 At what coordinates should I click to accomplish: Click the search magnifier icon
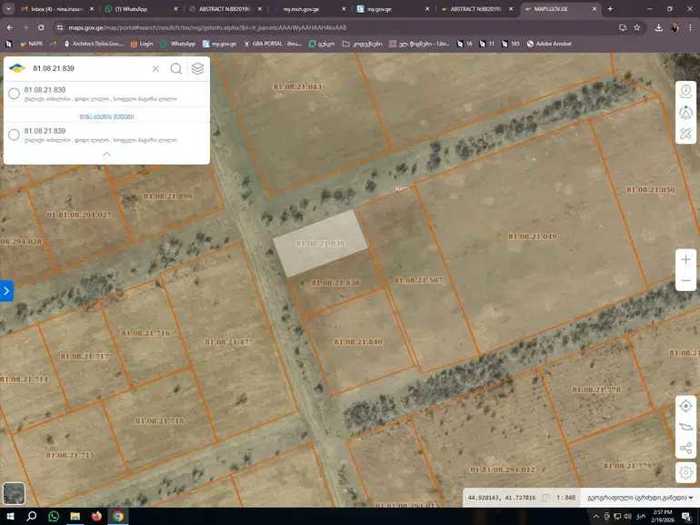176,69
